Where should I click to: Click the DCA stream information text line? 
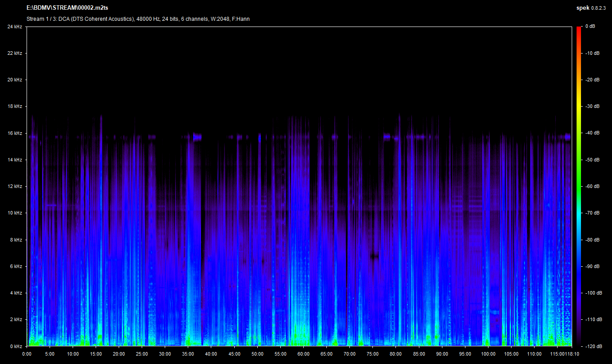[138, 19]
